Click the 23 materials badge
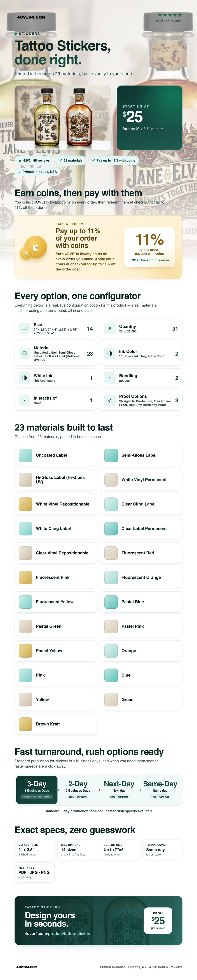The image size is (197, 980). [71, 161]
